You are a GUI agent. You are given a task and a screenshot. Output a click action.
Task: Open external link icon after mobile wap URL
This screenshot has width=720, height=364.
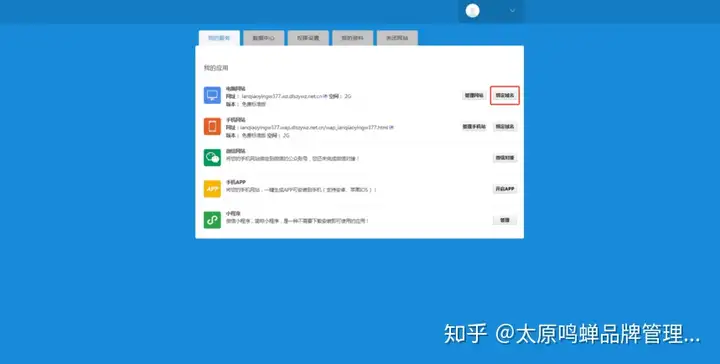tap(392, 127)
